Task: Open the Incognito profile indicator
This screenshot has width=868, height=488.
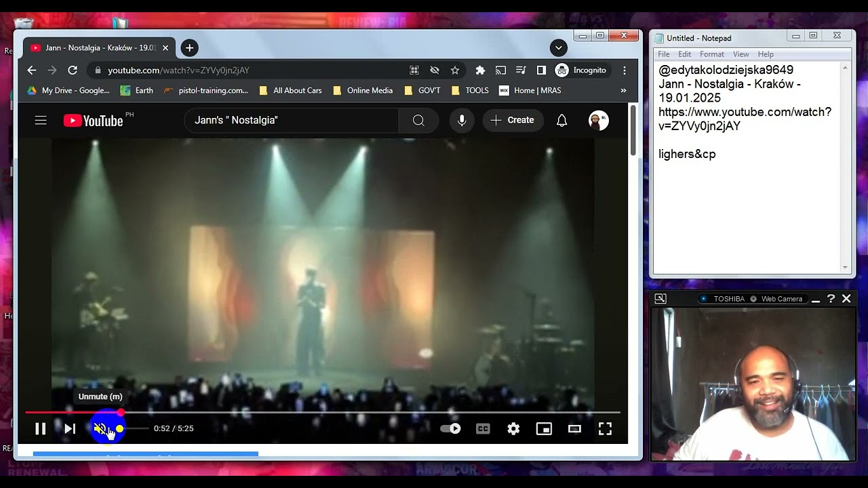Action: (x=581, y=70)
